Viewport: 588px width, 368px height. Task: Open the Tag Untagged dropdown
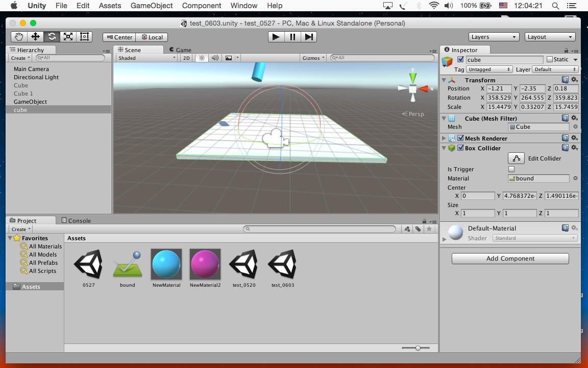click(489, 70)
